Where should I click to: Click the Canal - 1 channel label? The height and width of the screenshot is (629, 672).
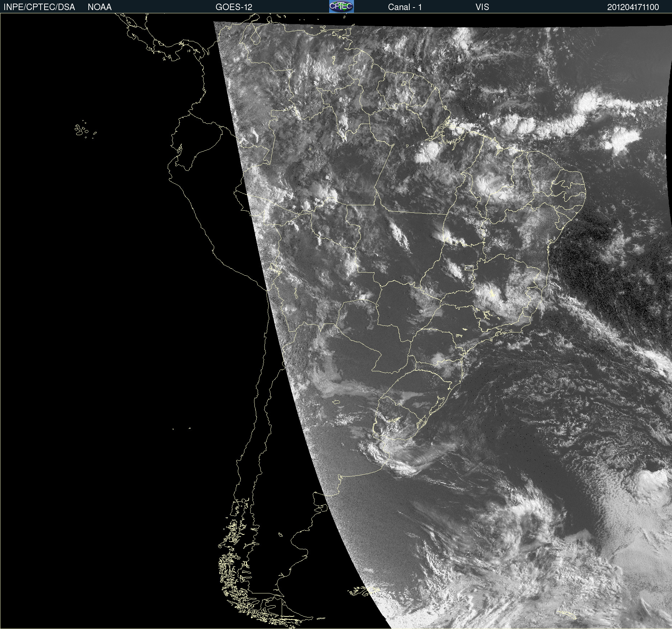[x=405, y=7]
